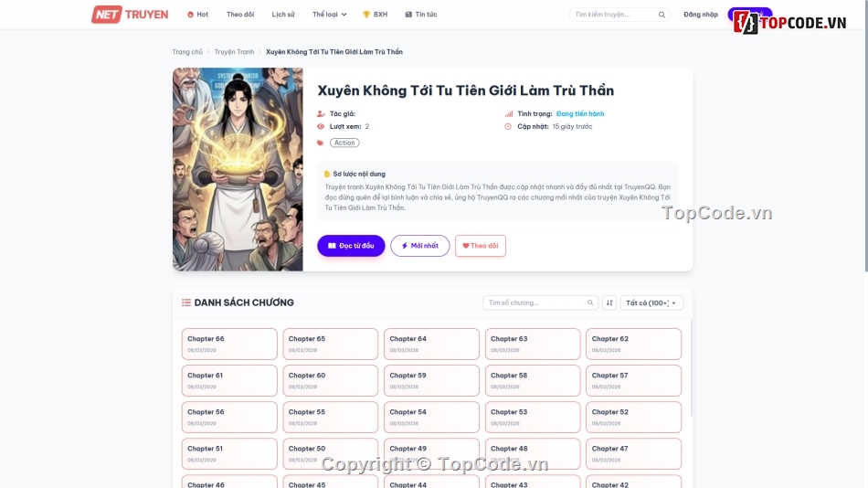Toggle Theo dõi follow button
The height and width of the screenshot is (488, 868).
(480, 246)
